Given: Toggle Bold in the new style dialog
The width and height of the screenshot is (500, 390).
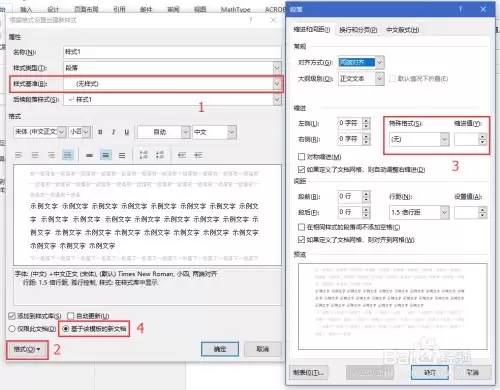Looking at the screenshot, I should 100,132.
